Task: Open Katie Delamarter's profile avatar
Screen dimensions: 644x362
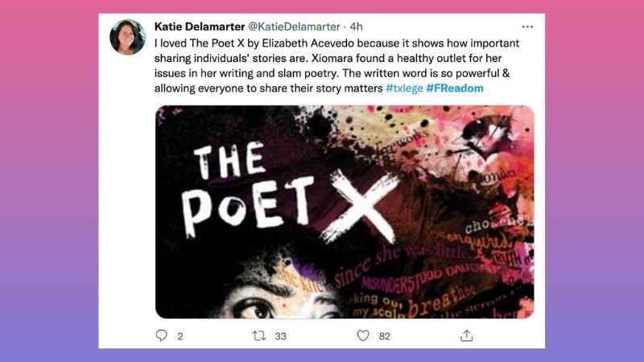Action: coord(127,37)
